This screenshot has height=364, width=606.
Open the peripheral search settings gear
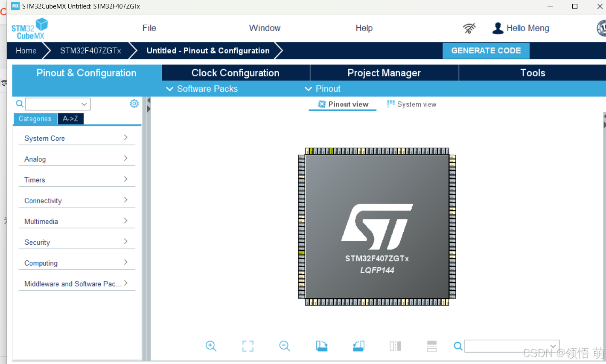[x=134, y=103]
